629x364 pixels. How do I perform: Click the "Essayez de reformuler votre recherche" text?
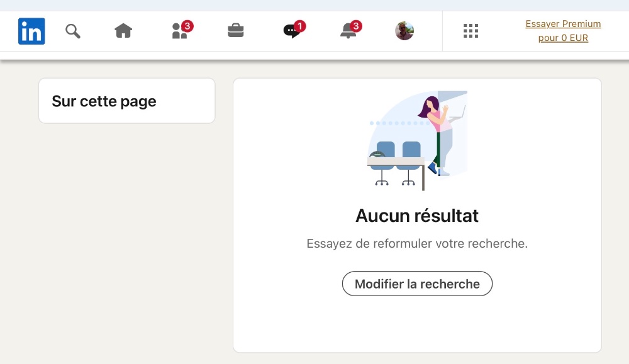click(417, 243)
